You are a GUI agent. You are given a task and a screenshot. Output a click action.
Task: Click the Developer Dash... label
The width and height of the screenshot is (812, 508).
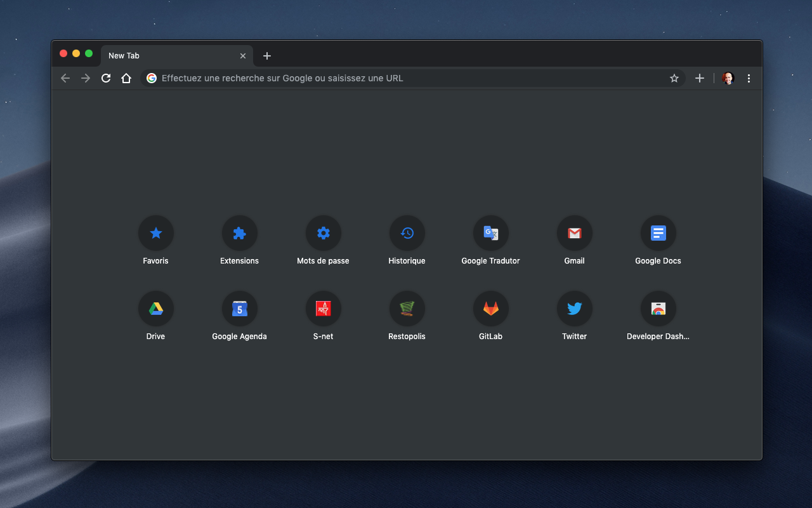pyautogui.click(x=658, y=337)
